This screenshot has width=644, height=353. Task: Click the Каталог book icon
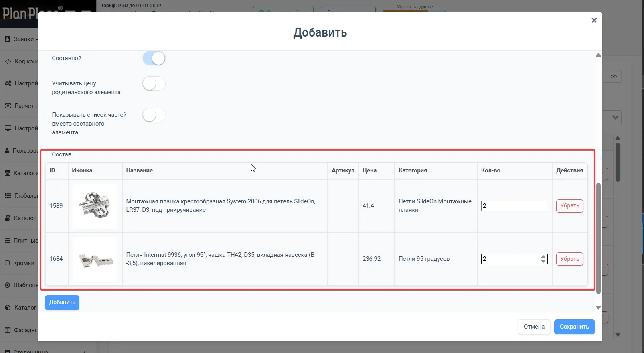tap(8, 218)
